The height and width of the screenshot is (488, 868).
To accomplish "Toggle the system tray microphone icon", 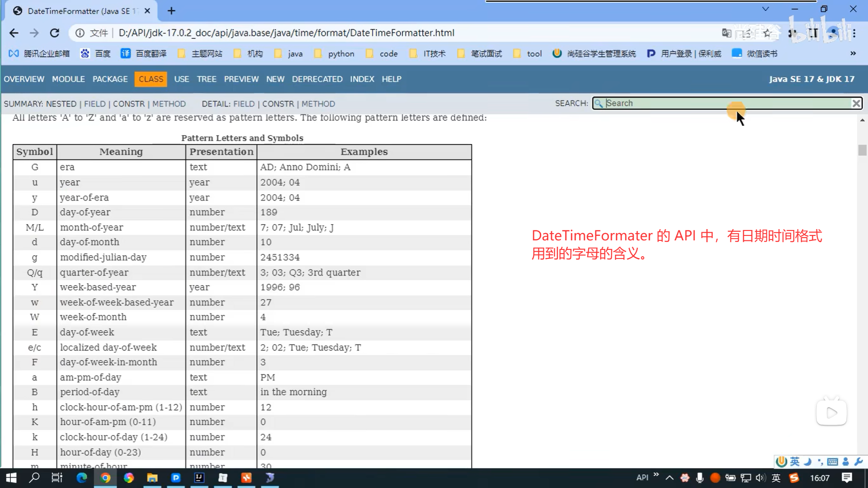I will [x=699, y=478].
